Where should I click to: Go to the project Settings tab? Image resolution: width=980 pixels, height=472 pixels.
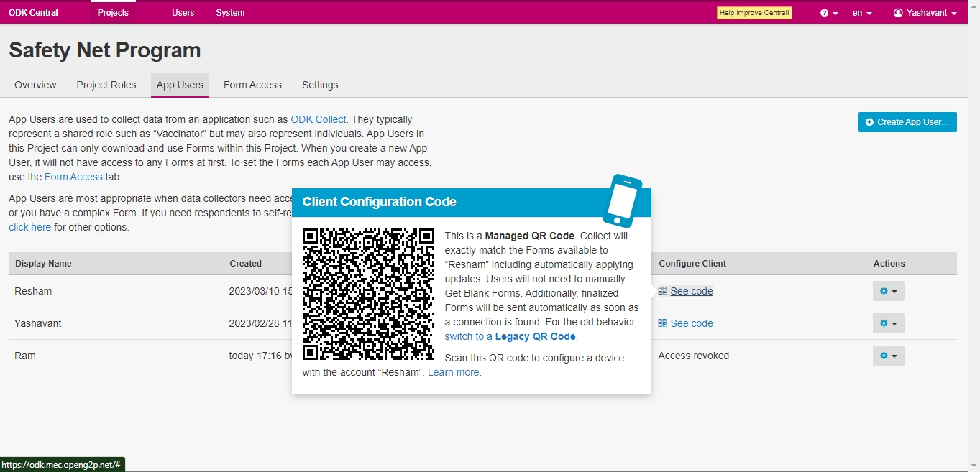point(320,85)
